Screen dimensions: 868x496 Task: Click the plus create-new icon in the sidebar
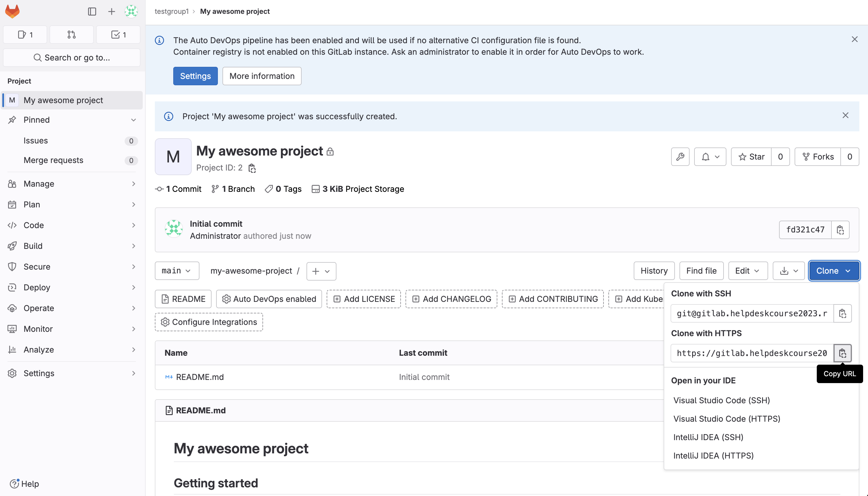point(111,11)
